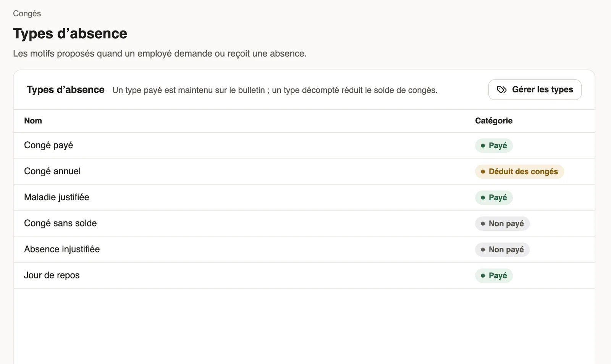
Task: Click the description starting with Les motifs proposés
Action: click(160, 53)
